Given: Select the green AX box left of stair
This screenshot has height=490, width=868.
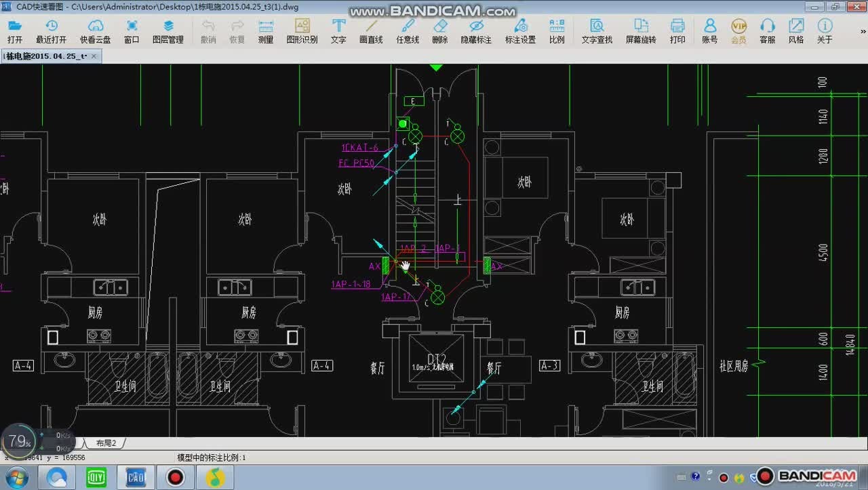Looking at the screenshot, I should [386, 266].
